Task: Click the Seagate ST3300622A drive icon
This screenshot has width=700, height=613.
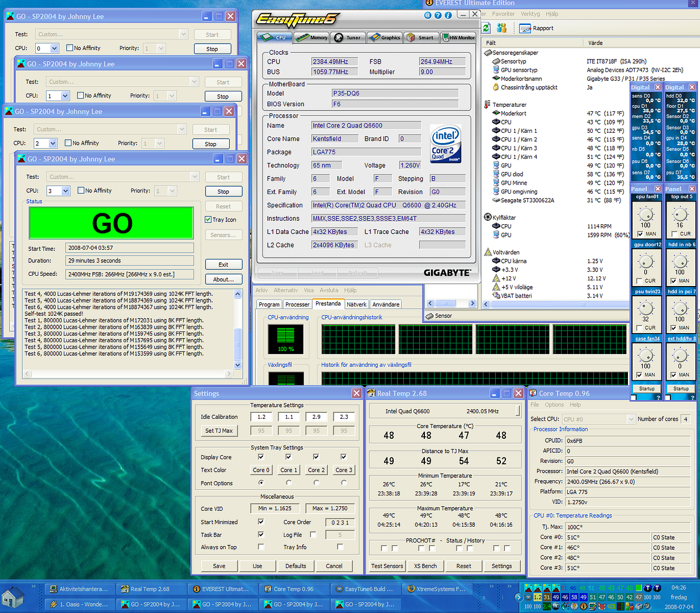Action: 496,200
